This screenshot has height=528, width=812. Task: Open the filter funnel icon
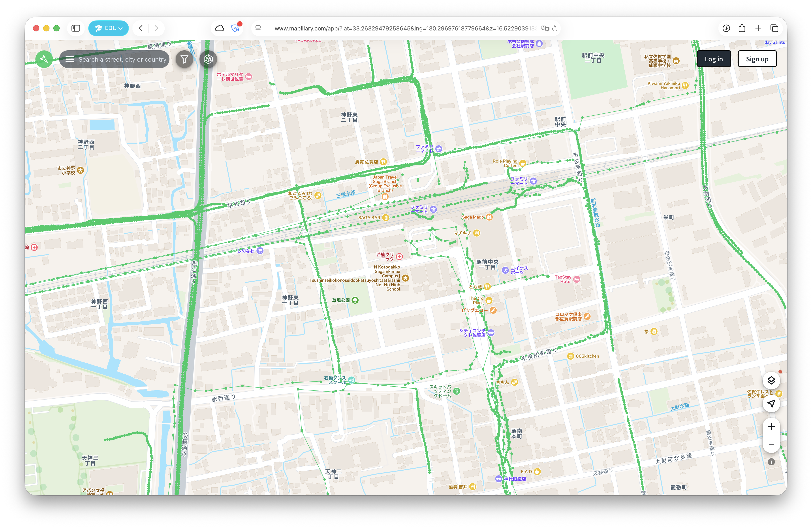coord(184,59)
